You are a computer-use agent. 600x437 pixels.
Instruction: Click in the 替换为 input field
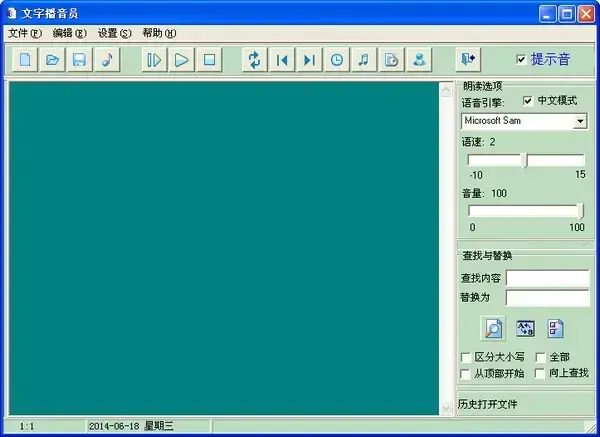pyautogui.click(x=548, y=298)
